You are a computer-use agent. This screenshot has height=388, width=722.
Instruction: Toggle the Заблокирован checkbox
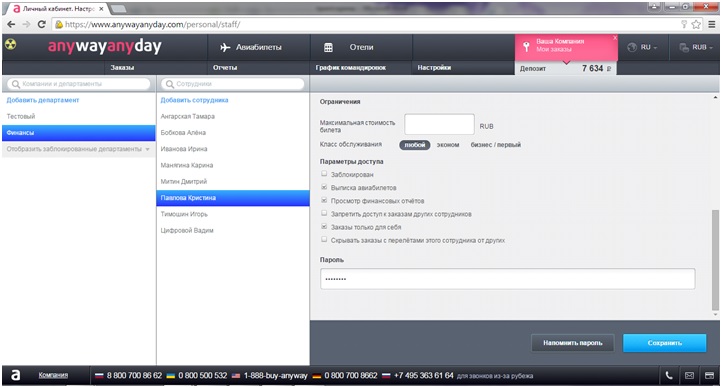pyautogui.click(x=324, y=174)
